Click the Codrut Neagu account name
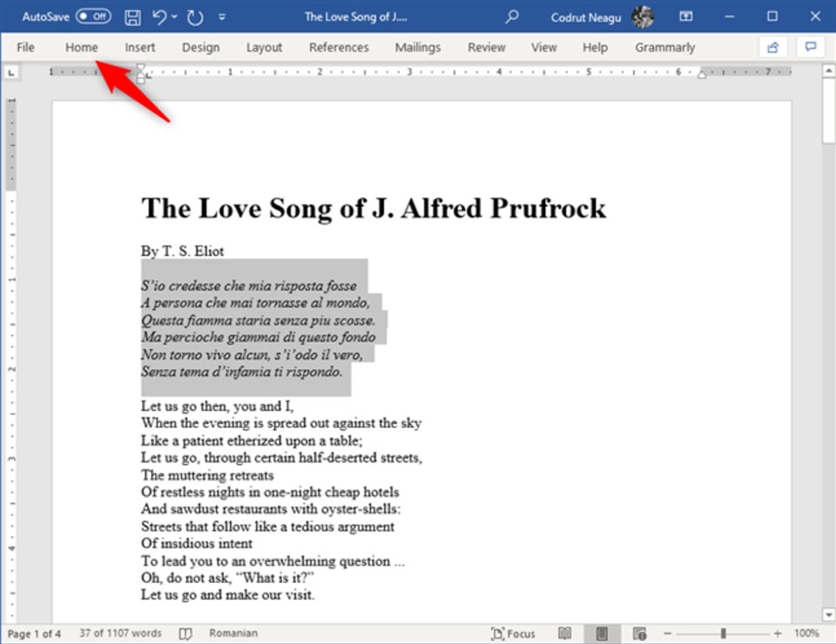This screenshot has width=836, height=644. pos(586,17)
